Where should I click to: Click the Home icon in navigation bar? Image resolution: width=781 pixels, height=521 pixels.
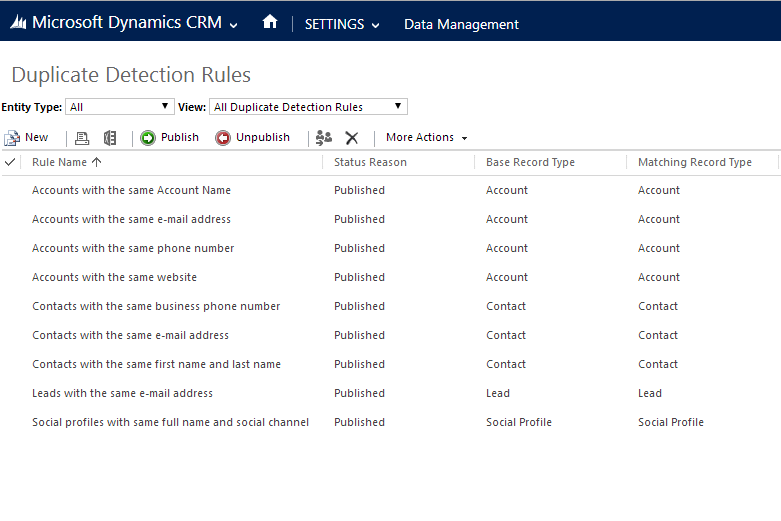pyautogui.click(x=269, y=22)
